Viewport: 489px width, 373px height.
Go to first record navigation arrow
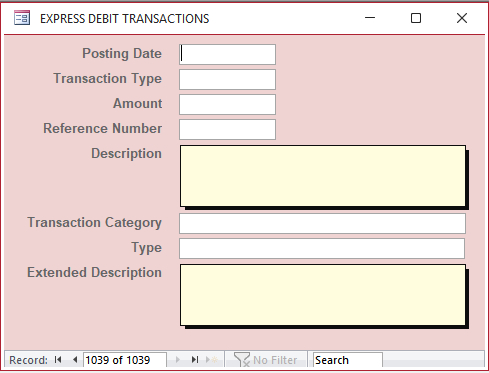(58, 360)
